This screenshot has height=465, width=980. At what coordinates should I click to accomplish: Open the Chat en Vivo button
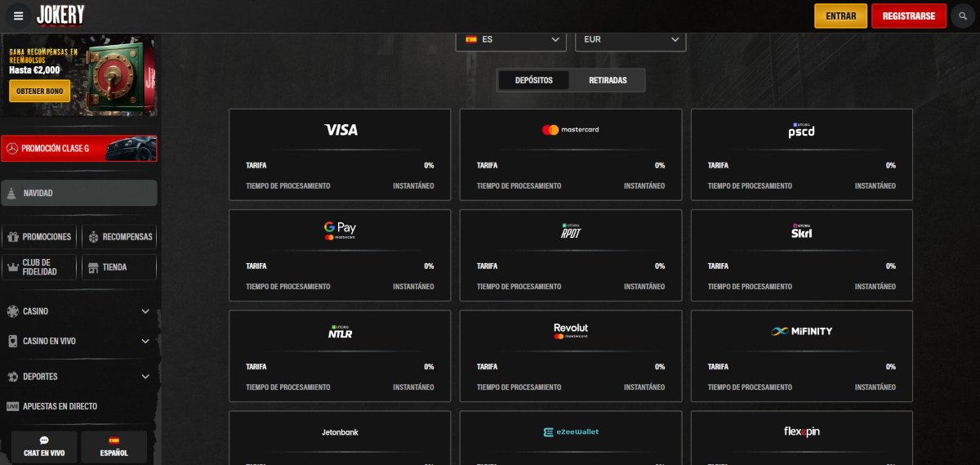(x=44, y=447)
